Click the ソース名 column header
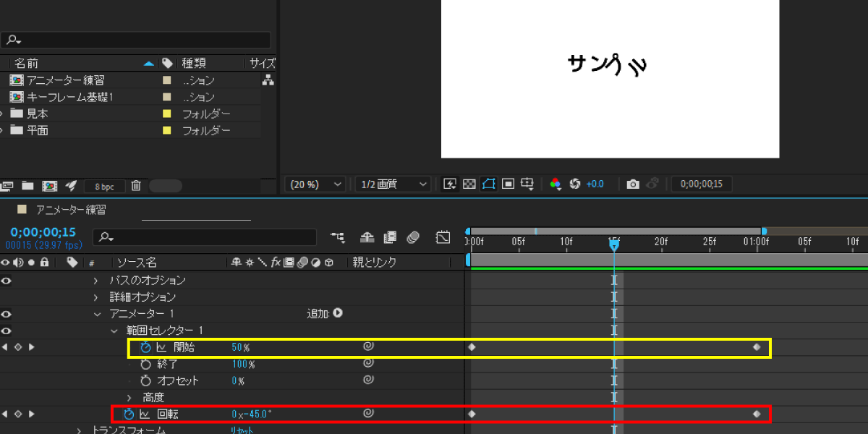This screenshot has width=868, height=434. pos(137,263)
